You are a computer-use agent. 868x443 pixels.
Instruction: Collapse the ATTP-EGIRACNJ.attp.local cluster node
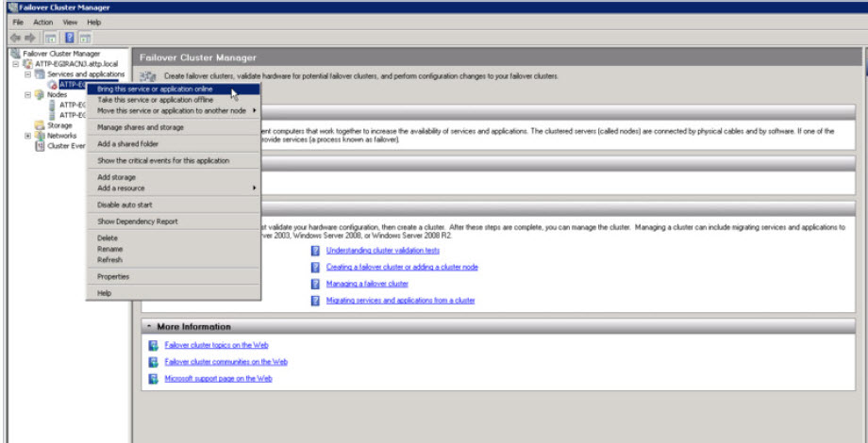click(15, 64)
